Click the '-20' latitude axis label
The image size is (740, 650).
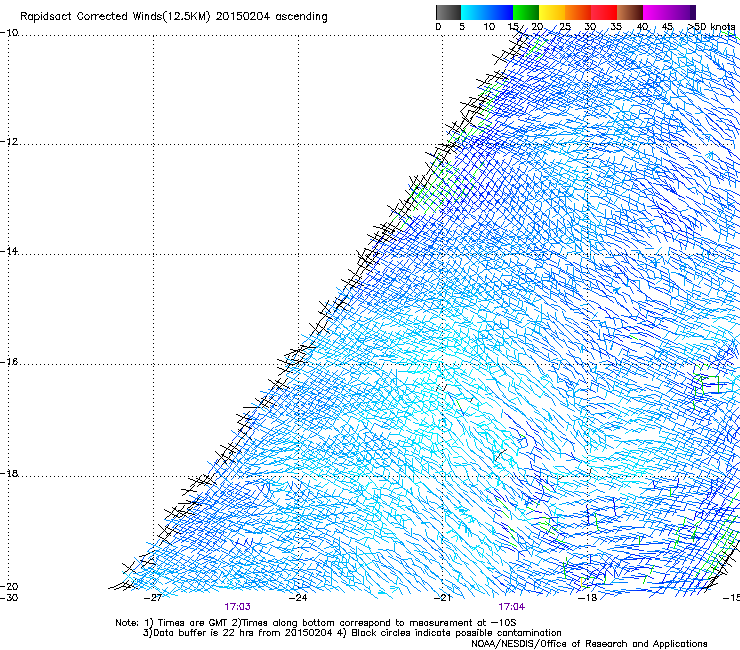[x=9, y=586]
